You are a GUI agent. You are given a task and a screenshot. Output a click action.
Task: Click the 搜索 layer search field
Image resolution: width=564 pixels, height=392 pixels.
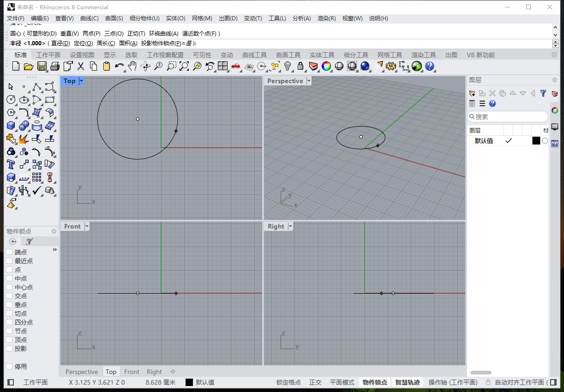point(508,117)
